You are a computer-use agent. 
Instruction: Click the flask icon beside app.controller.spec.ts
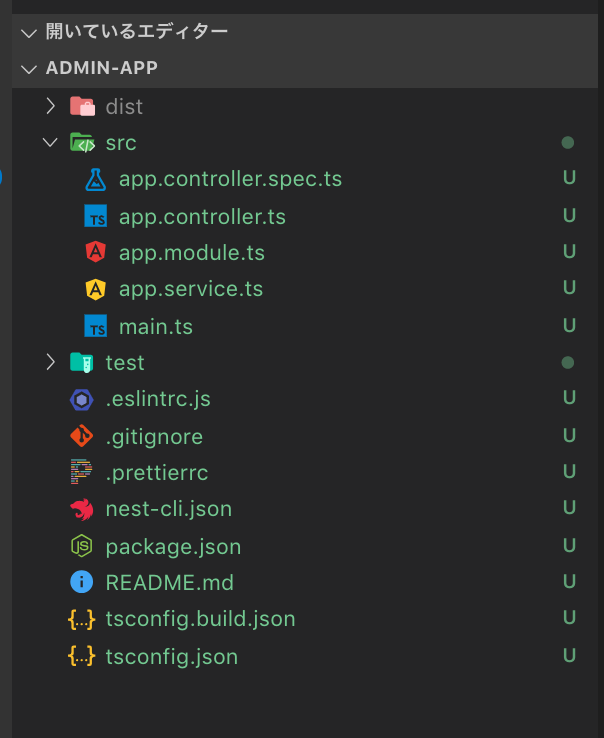(x=96, y=180)
